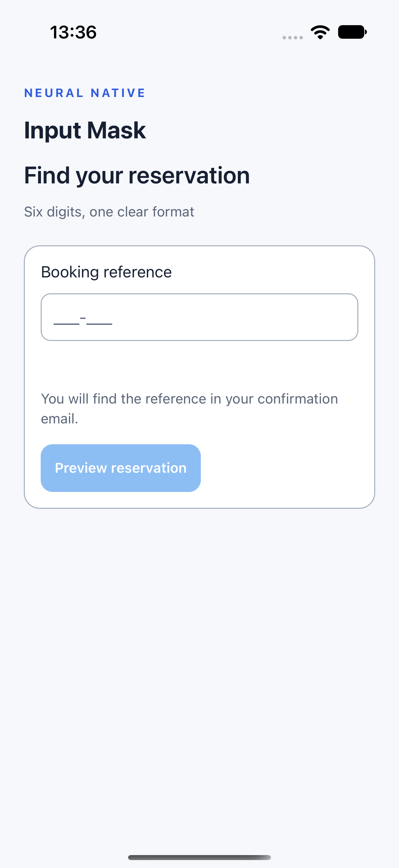
Task: Tap the Booking reference input field
Action: point(199,317)
